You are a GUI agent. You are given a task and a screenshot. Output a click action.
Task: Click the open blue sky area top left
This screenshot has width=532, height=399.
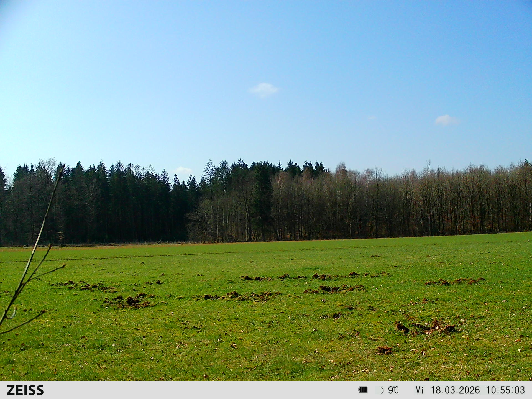coord(83,55)
